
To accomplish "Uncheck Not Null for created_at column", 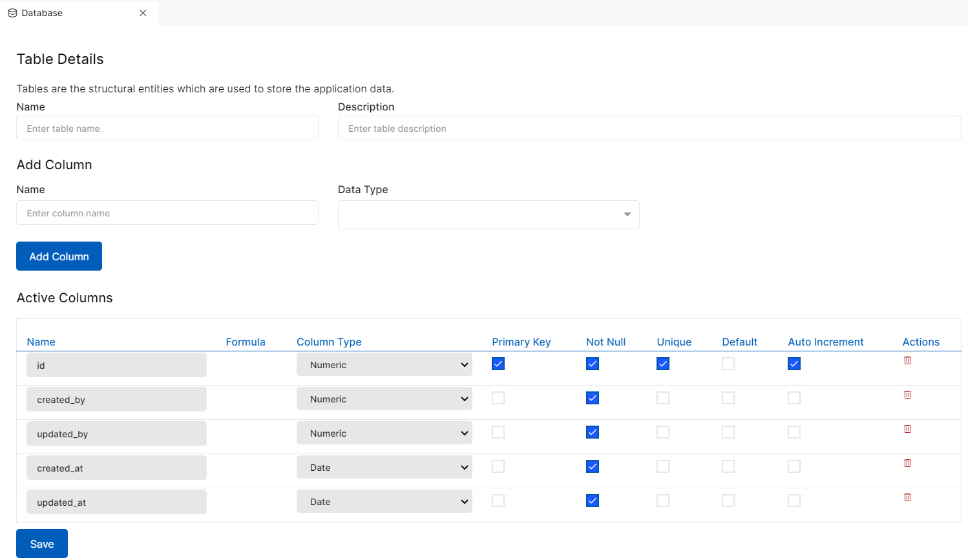I will (x=593, y=466).
